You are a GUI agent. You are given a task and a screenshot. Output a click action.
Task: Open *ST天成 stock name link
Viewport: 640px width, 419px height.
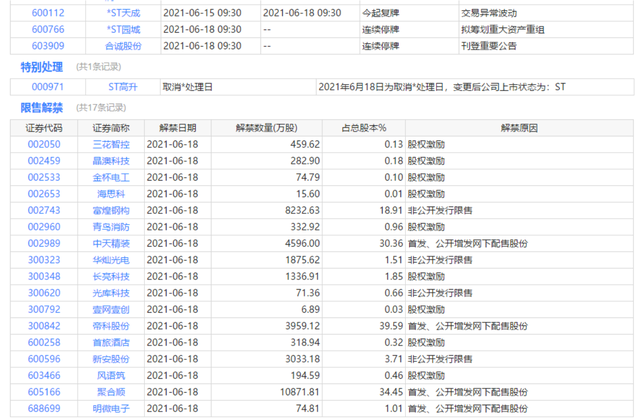[123, 13]
